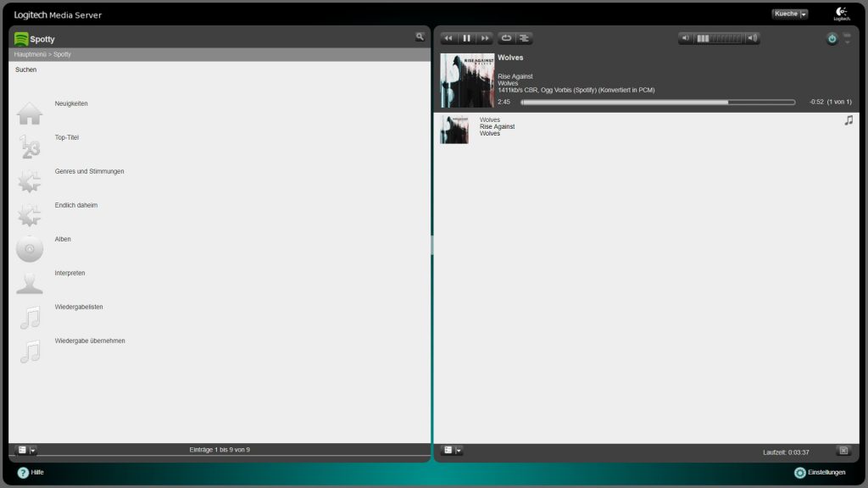The height and width of the screenshot is (488, 868).
Task: Click the help question mark icon
Action: coord(23,473)
